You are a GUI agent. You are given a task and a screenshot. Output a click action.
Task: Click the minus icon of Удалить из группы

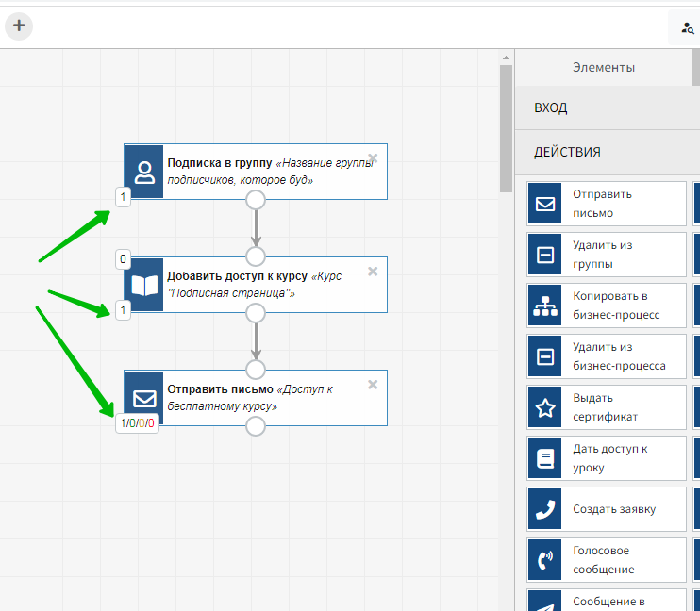tap(545, 255)
